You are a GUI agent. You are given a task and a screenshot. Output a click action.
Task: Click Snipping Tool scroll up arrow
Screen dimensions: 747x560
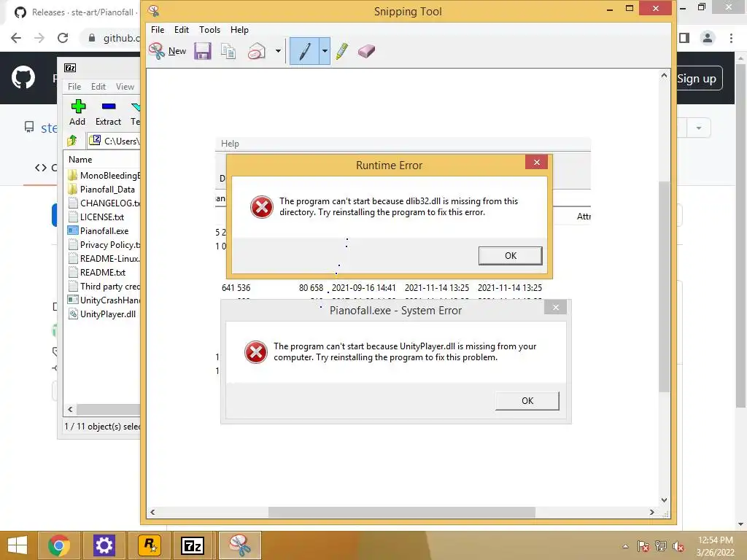664,75
